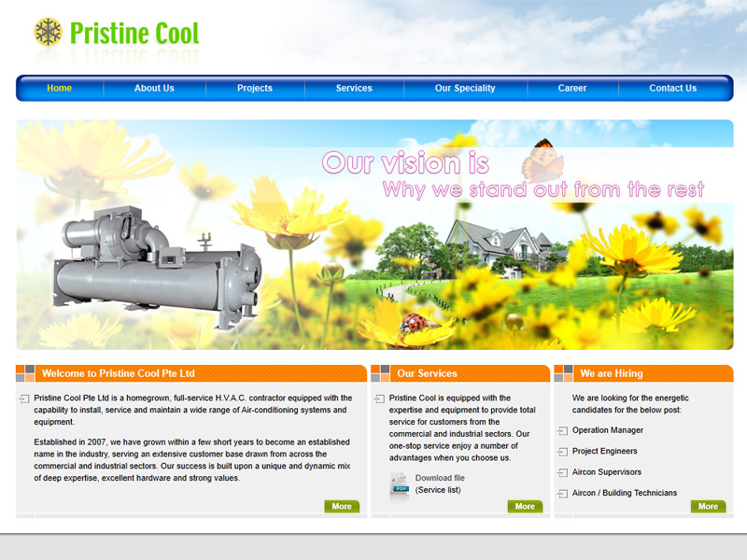Click the Pristine Cool snowflake logo icon
The width and height of the screenshot is (747, 560).
pos(49,32)
